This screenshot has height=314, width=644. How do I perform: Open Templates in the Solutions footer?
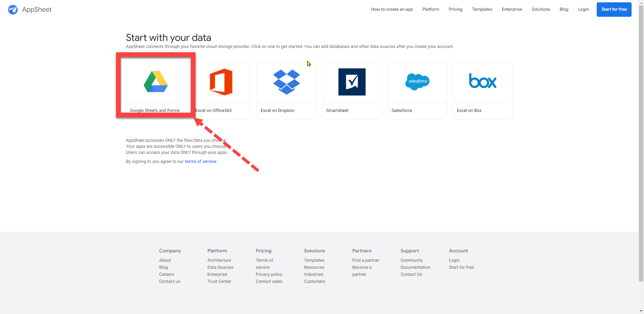click(x=314, y=260)
